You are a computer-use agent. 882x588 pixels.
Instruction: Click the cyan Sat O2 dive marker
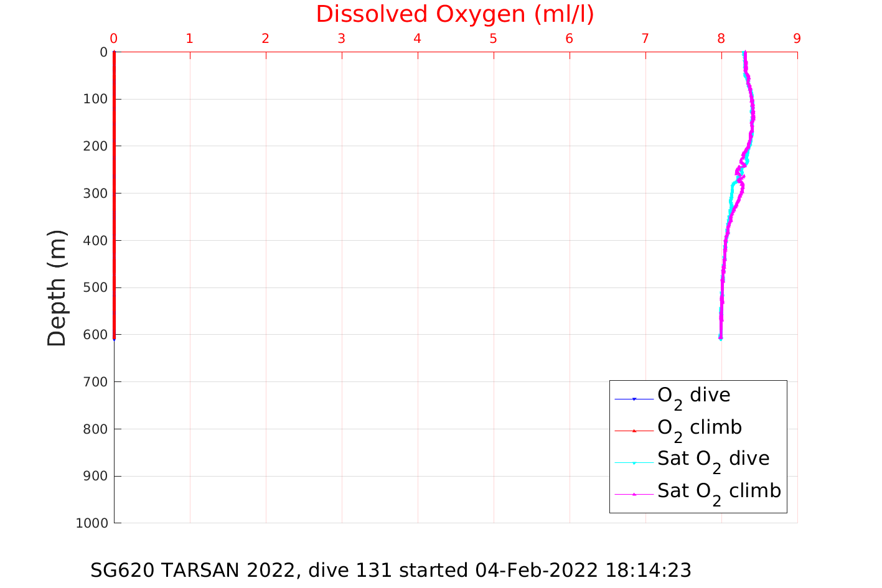click(634, 463)
